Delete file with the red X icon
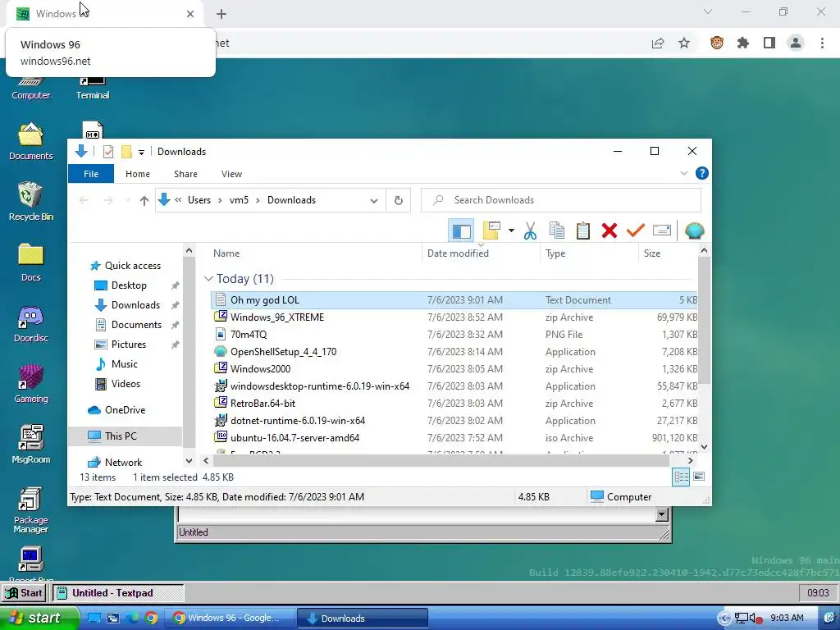 [x=609, y=231]
